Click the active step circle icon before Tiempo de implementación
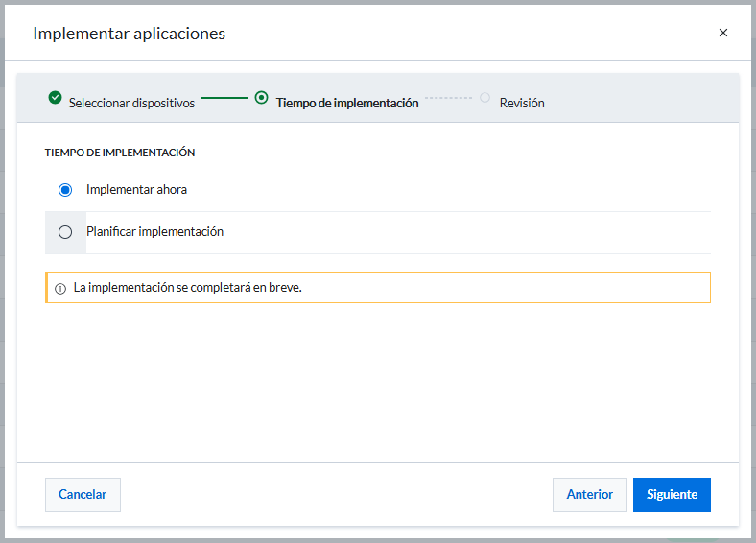Screen dimensions: 756x543 (261, 98)
